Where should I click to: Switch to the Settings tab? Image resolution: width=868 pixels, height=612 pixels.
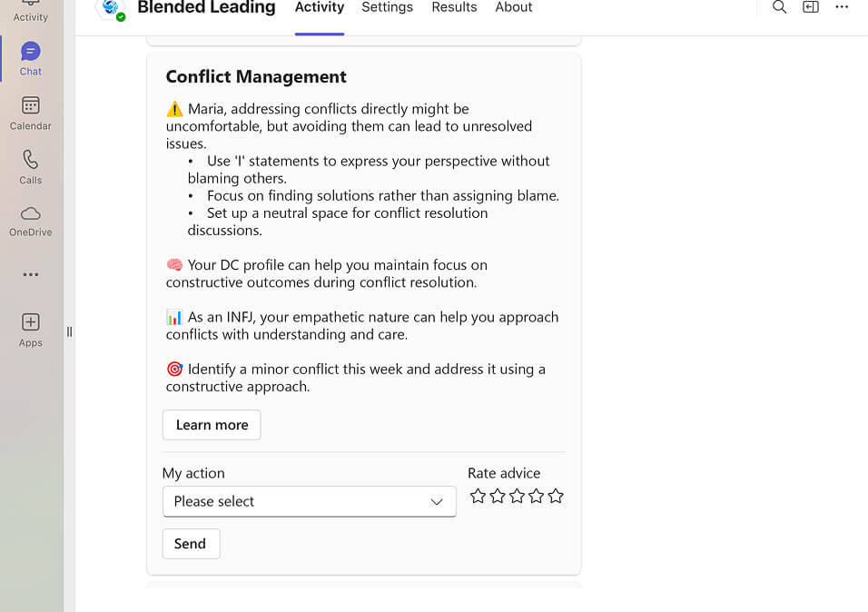click(387, 7)
